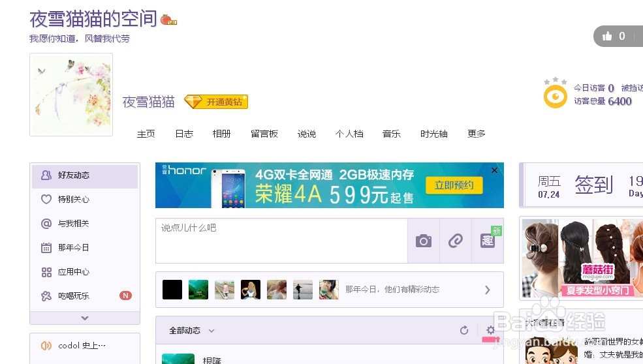Click the 说点儿什么吧 text box
Screen dimensions: 643x364
pyautogui.click(x=282, y=241)
